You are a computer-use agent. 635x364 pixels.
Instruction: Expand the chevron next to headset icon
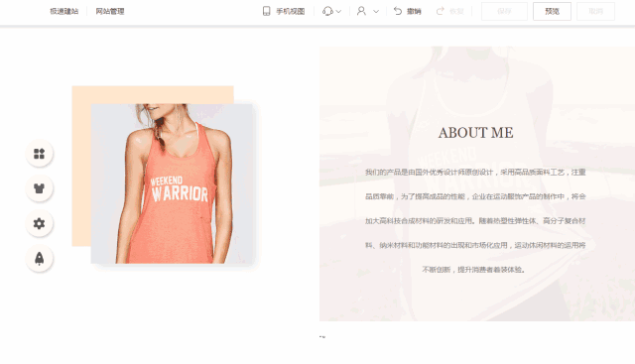coord(338,11)
